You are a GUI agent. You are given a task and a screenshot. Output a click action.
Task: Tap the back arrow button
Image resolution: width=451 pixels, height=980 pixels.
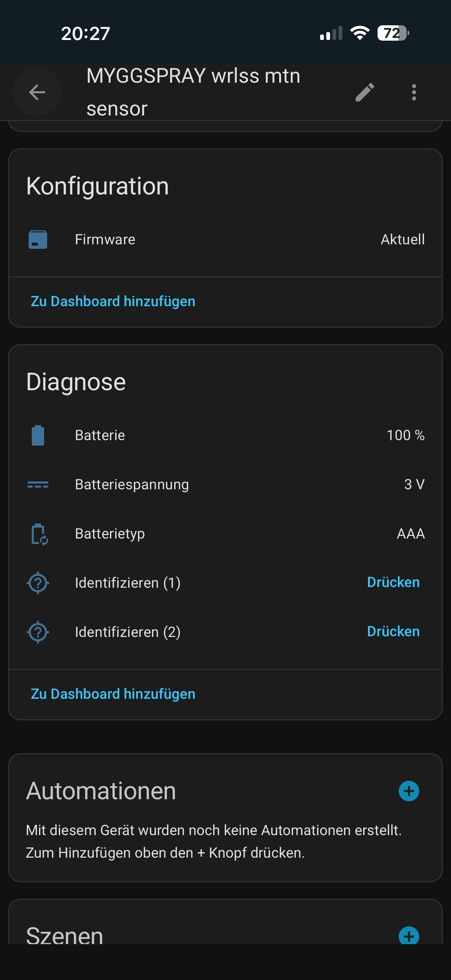(x=37, y=92)
